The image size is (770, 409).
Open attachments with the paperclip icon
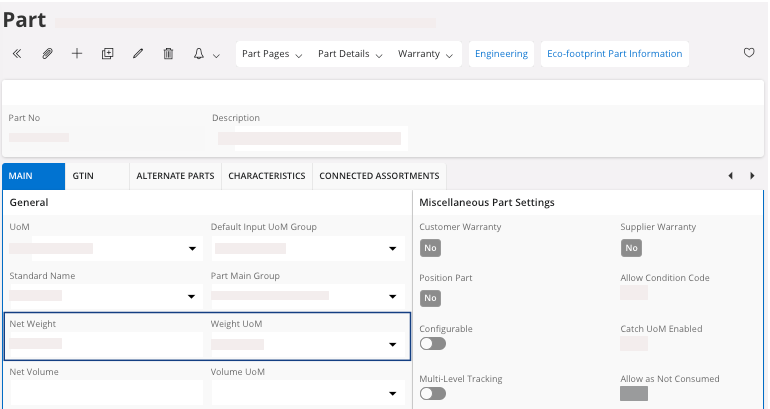click(x=47, y=54)
